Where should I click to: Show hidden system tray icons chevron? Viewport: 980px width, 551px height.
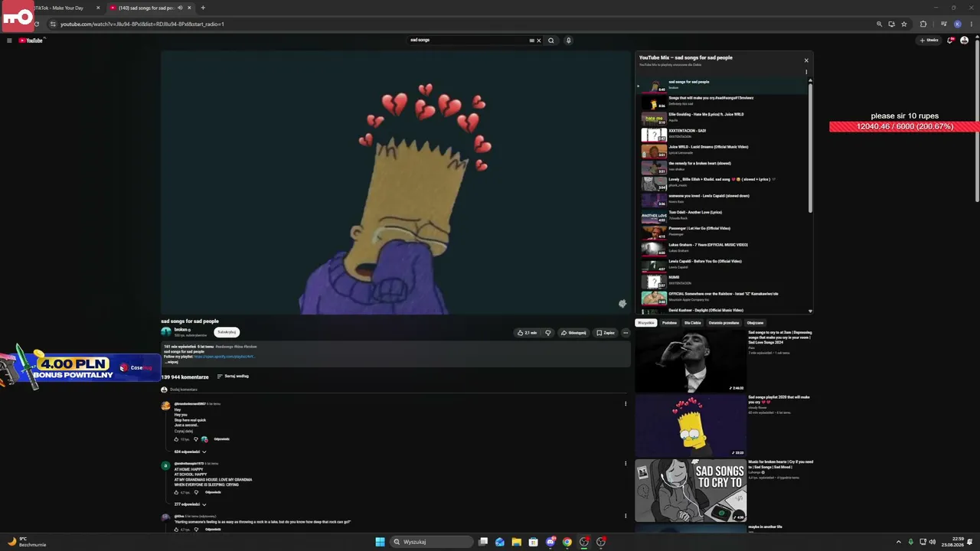coord(899,542)
